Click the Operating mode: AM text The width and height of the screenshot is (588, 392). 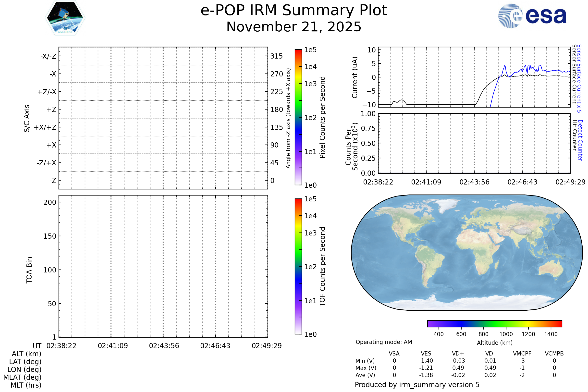pyautogui.click(x=383, y=342)
